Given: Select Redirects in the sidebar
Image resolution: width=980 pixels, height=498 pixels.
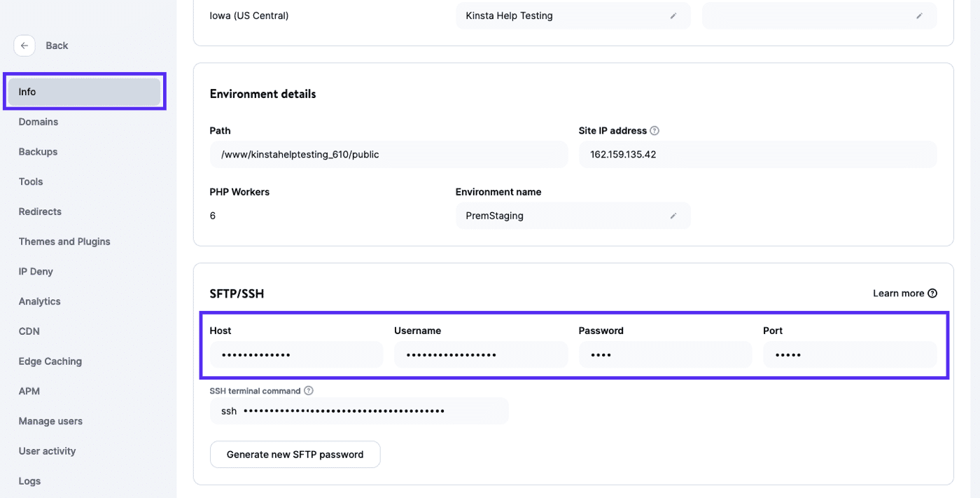Looking at the screenshot, I should (x=40, y=211).
